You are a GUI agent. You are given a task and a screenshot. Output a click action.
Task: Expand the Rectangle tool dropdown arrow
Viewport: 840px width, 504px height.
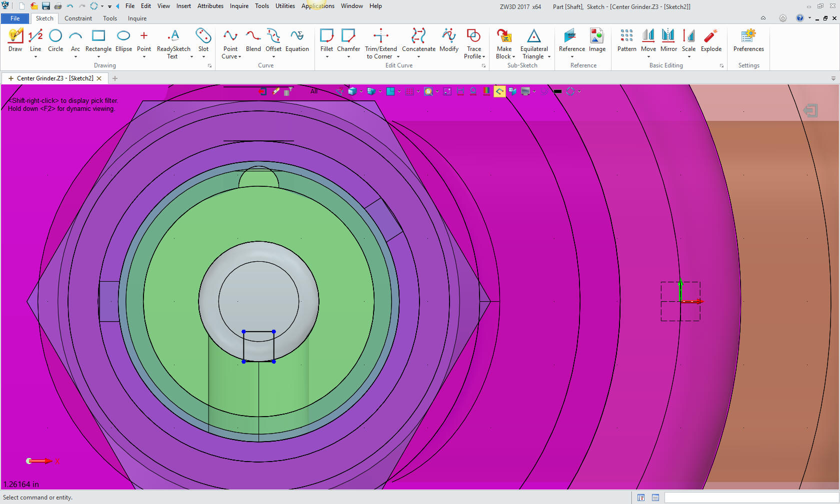tap(98, 57)
